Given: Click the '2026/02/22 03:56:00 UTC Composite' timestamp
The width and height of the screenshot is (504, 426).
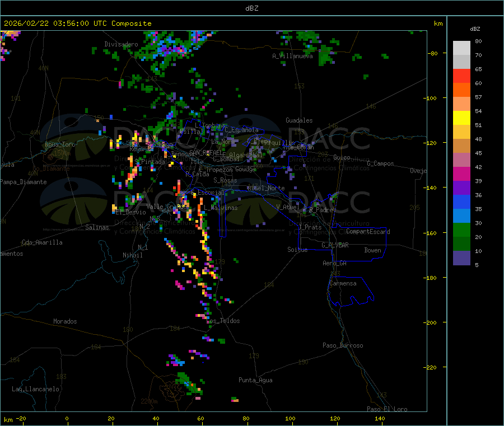Looking at the screenshot, I should click(78, 24).
